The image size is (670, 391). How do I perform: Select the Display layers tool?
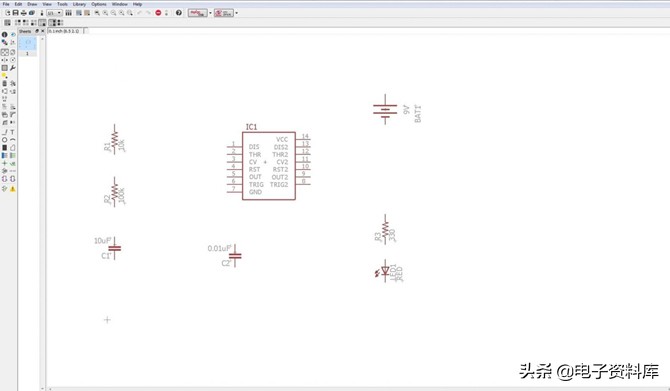pyautogui.click(x=4, y=42)
